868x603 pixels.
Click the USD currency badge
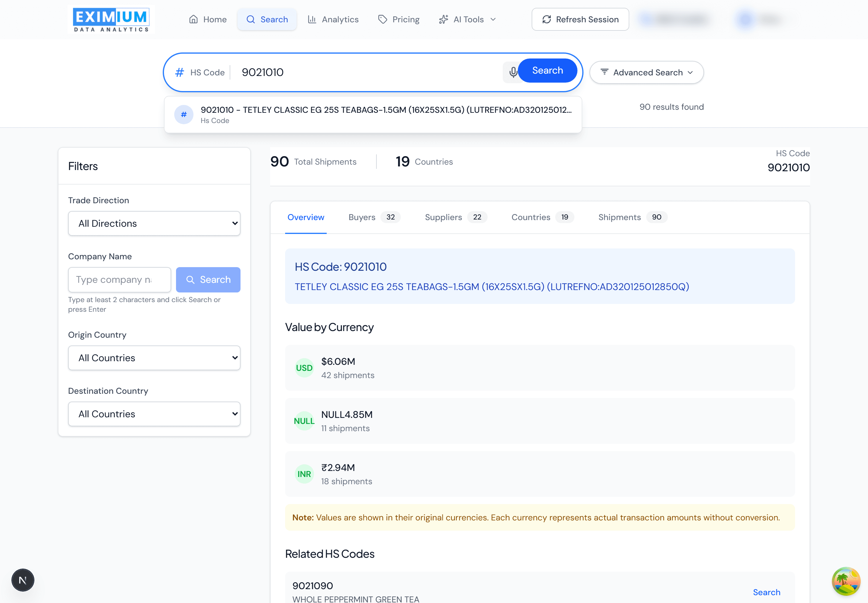tap(304, 368)
